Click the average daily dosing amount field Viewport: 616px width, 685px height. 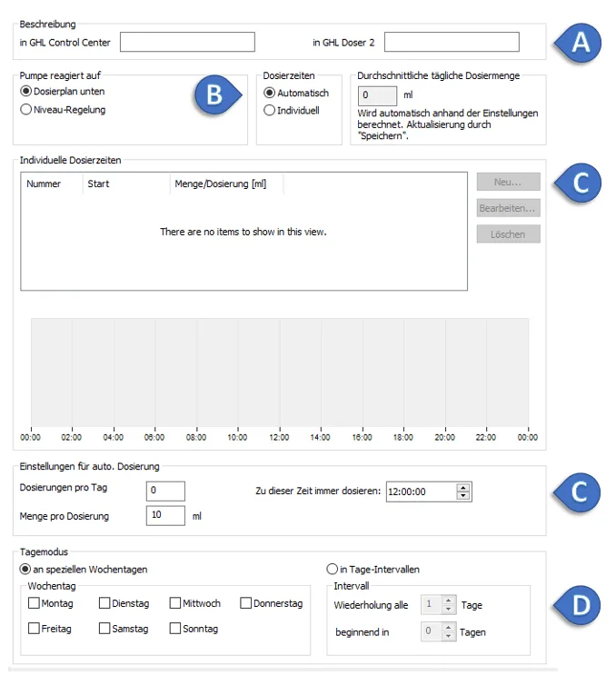(377, 95)
